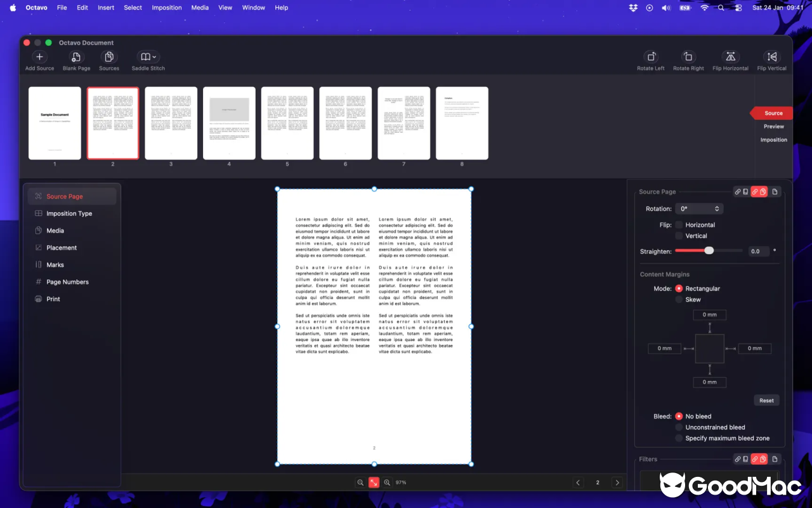Open the Rotation dropdown
The height and width of the screenshot is (508, 812).
pos(698,208)
